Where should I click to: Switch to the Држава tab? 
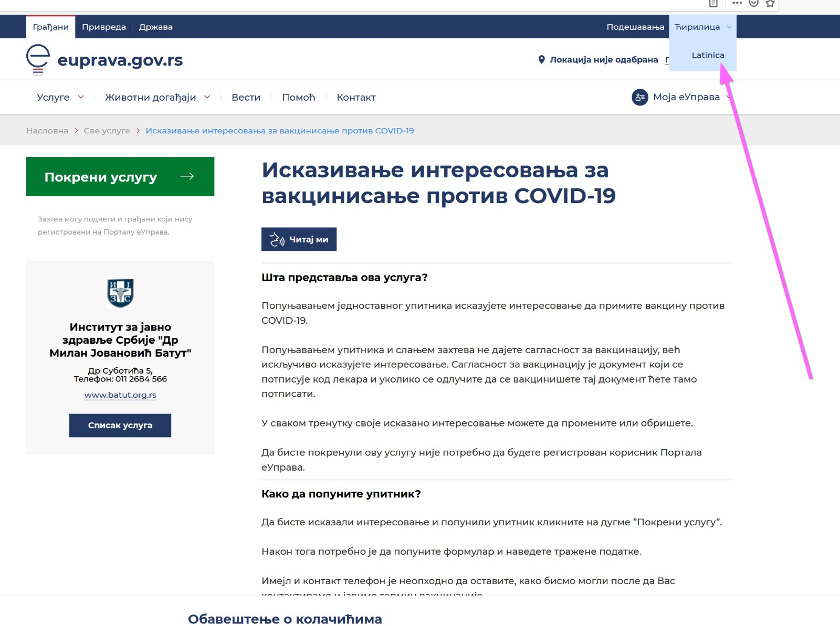[155, 27]
